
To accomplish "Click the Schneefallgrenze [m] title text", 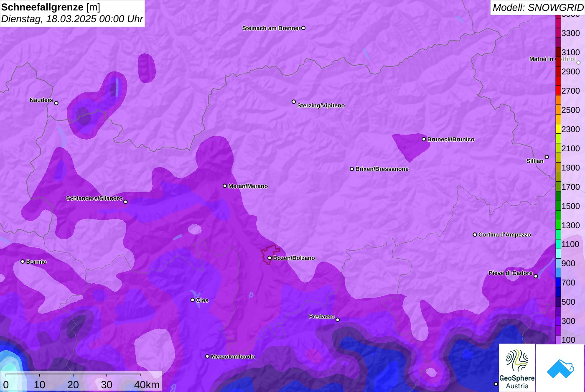I will click(51, 7).
